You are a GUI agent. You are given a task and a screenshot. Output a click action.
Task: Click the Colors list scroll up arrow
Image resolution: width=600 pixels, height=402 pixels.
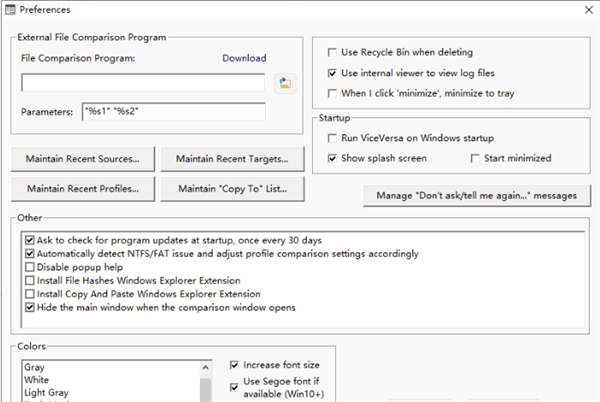205,368
